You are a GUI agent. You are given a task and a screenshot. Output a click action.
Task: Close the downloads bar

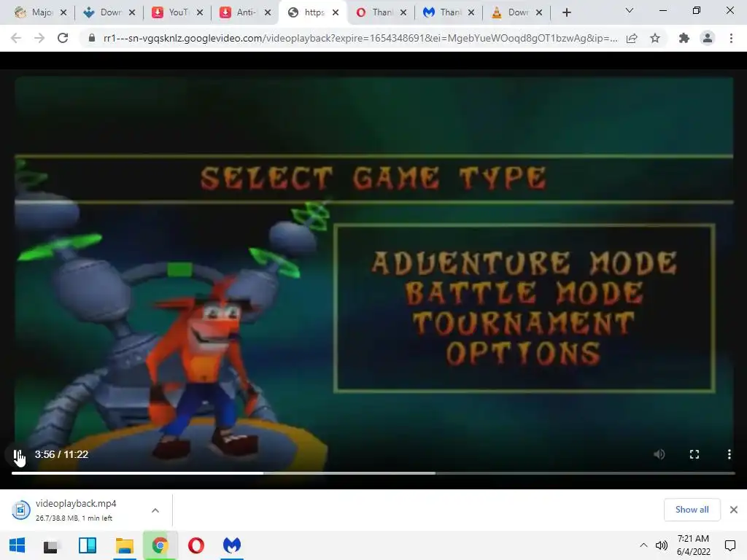(x=734, y=510)
